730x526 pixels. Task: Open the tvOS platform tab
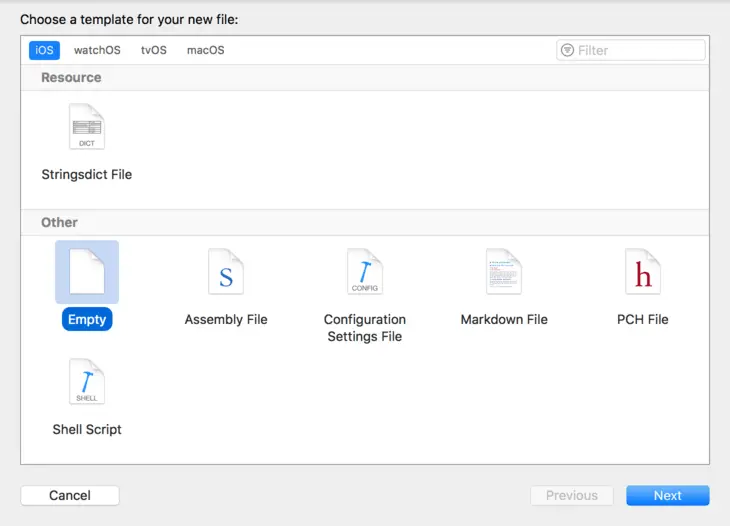pyautogui.click(x=154, y=50)
